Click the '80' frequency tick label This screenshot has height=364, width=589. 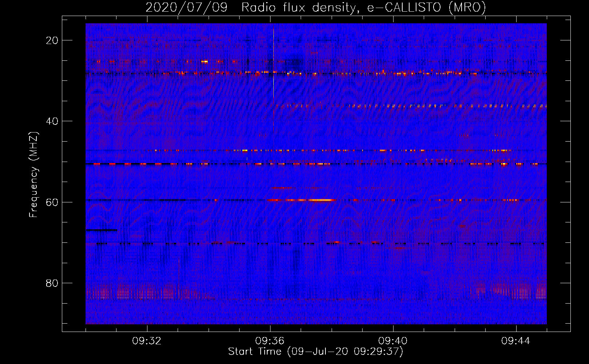point(52,283)
